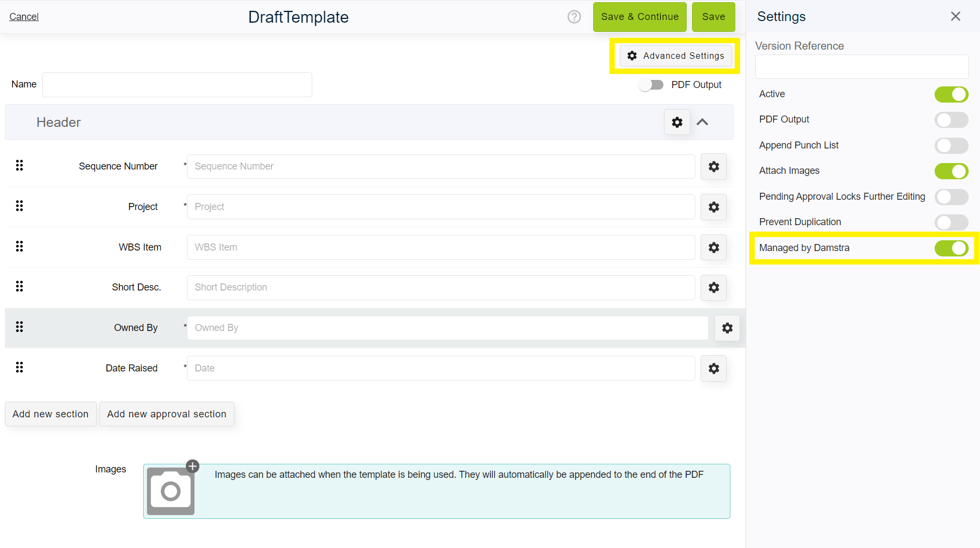Open the Header section settings gear
Viewport: 980px width, 548px height.
click(677, 122)
